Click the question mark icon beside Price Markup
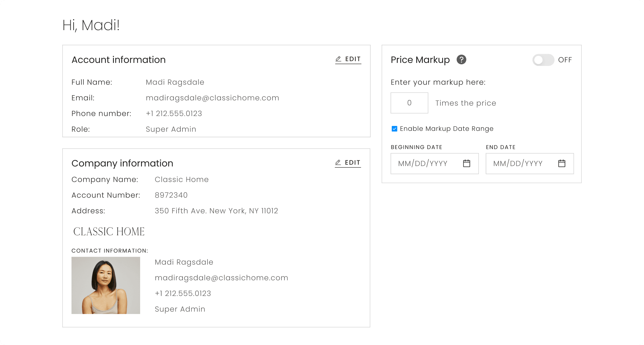 click(461, 60)
